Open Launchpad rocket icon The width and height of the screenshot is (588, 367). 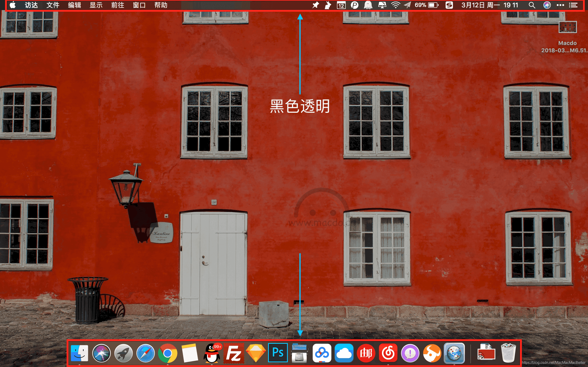pyautogui.click(x=123, y=353)
